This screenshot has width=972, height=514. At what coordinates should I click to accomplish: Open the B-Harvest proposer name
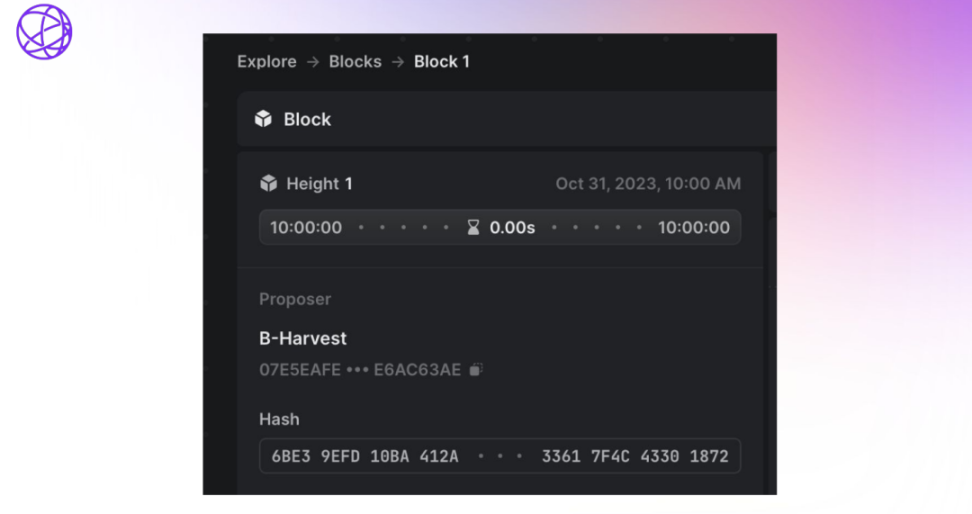click(303, 339)
